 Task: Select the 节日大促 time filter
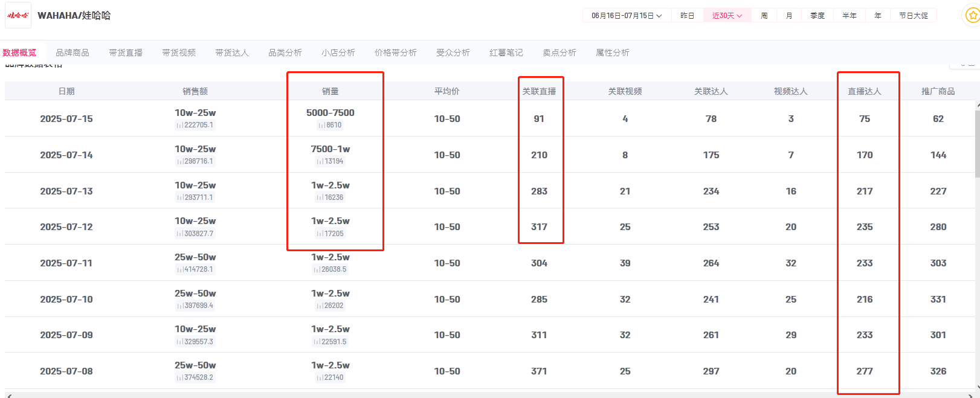[913, 16]
